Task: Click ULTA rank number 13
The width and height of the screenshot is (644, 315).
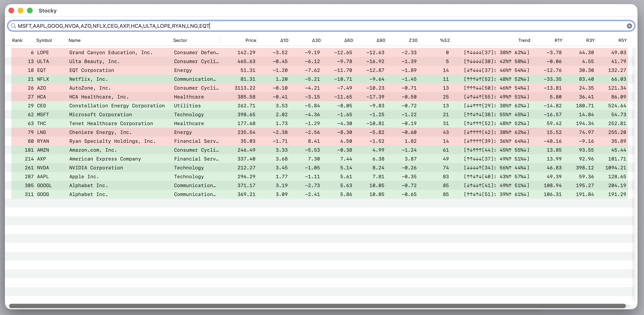Action: point(31,61)
